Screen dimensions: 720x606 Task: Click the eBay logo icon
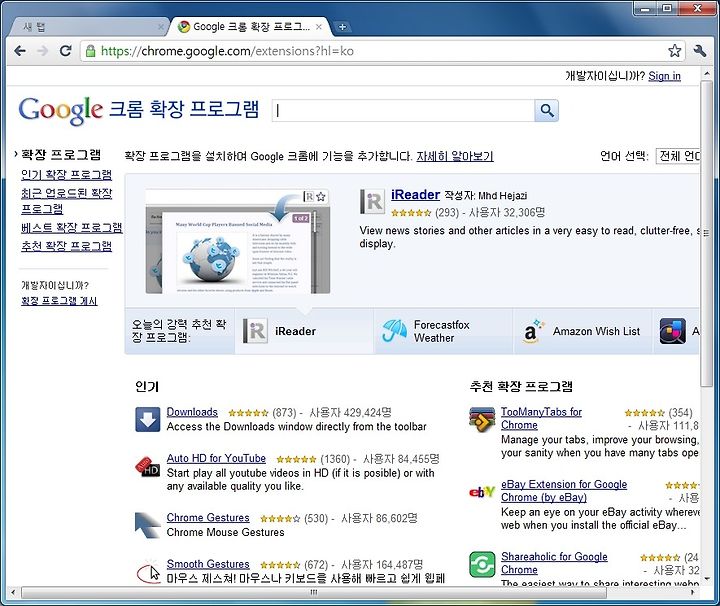(482, 492)
